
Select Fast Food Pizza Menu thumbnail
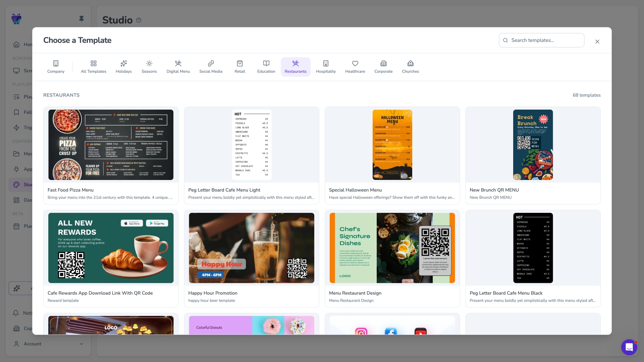click(111, 145)
